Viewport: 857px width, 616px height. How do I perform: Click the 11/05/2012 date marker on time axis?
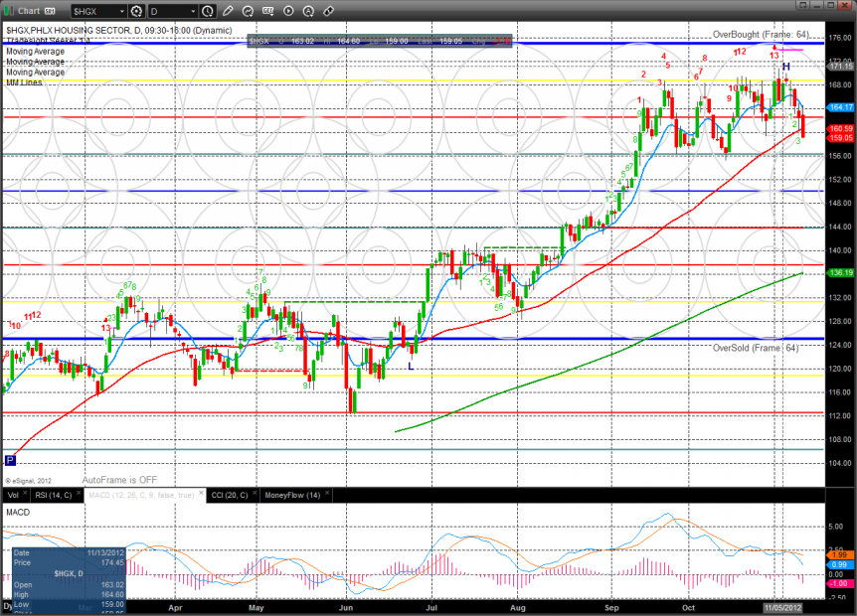coord(782,607)
